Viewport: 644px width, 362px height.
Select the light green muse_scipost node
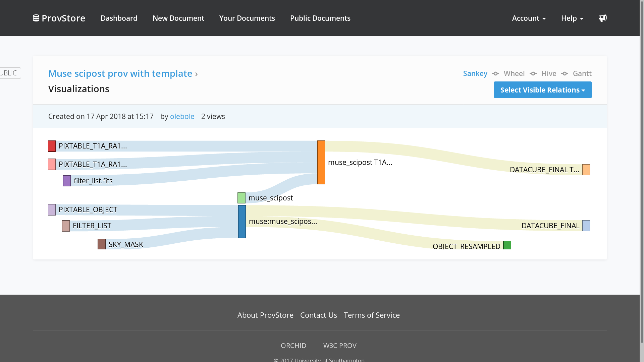(241, 198)
